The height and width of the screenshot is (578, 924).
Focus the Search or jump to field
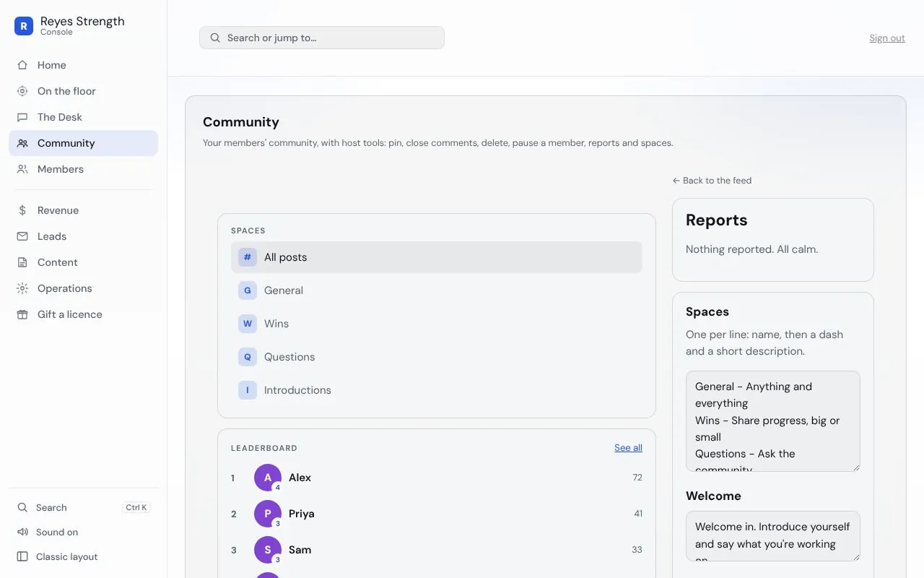[x=322, y=38]
